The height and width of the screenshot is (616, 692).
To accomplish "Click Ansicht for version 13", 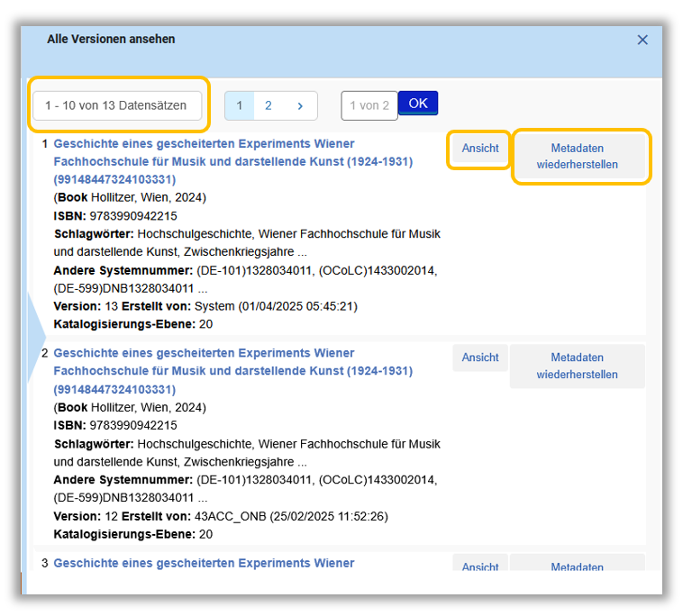I will click(x=480, y=149).
